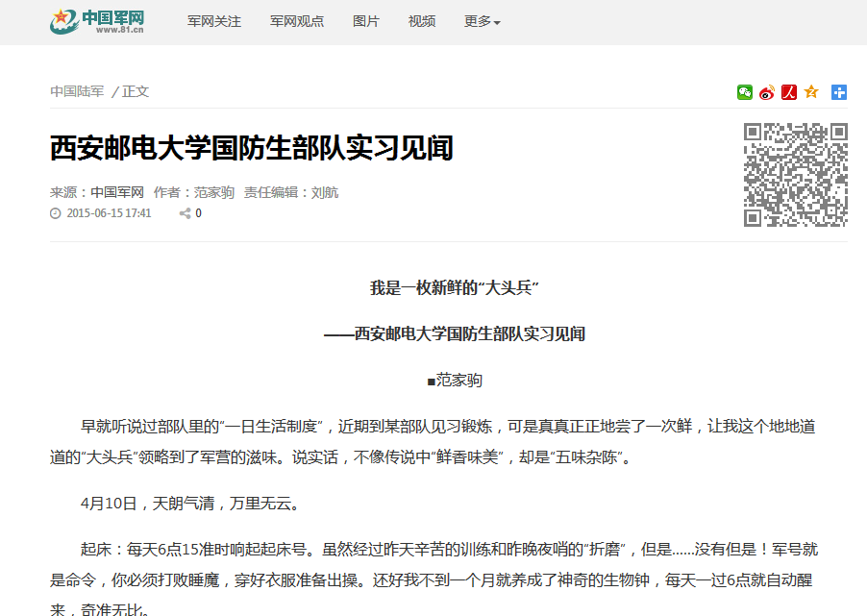Click the article QR code image

795,175
